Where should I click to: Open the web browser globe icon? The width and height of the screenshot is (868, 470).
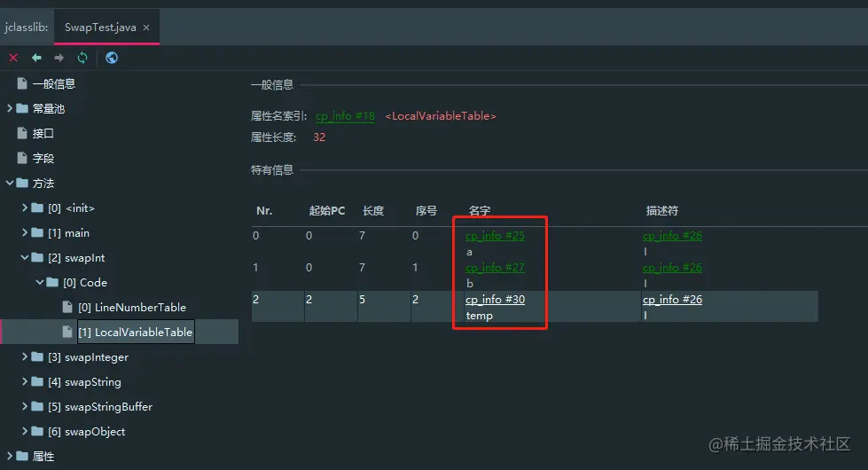tap(111, 58)
